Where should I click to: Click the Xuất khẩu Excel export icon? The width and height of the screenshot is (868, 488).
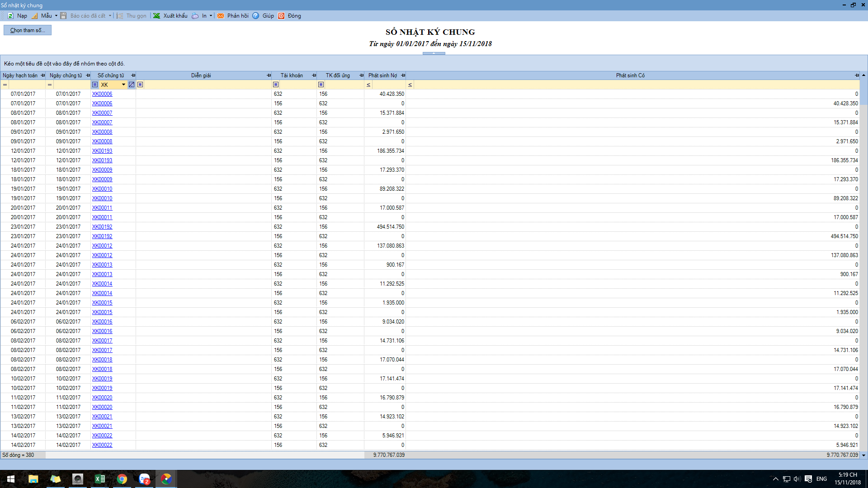click(156, 16)
